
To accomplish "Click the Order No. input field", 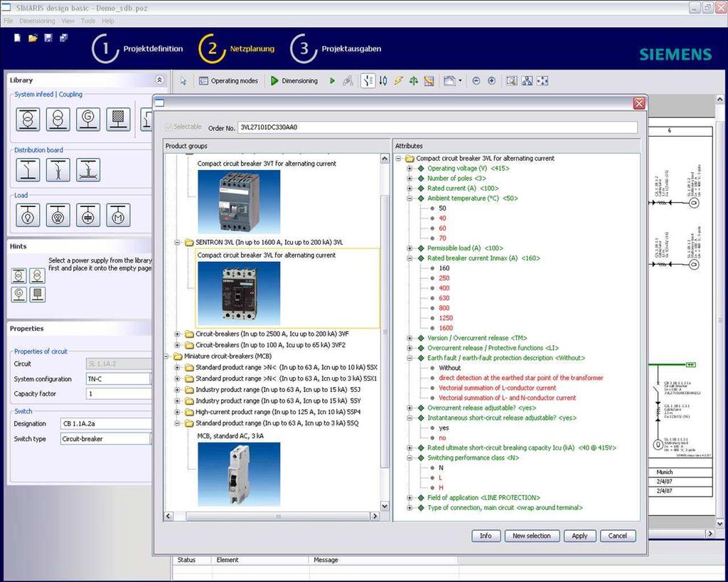I will click(x=437, y=127).
